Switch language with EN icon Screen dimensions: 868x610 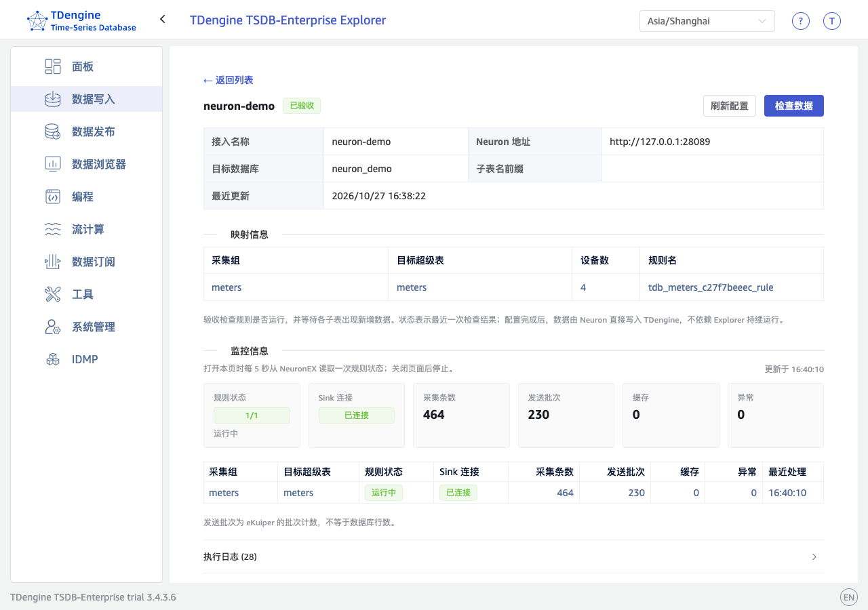(x=848, y=597)
